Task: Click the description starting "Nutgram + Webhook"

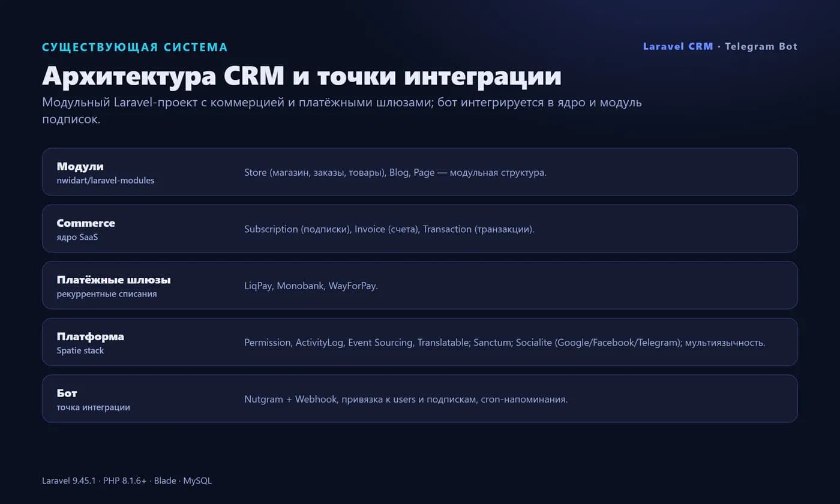Action: [x=406, y=400]
